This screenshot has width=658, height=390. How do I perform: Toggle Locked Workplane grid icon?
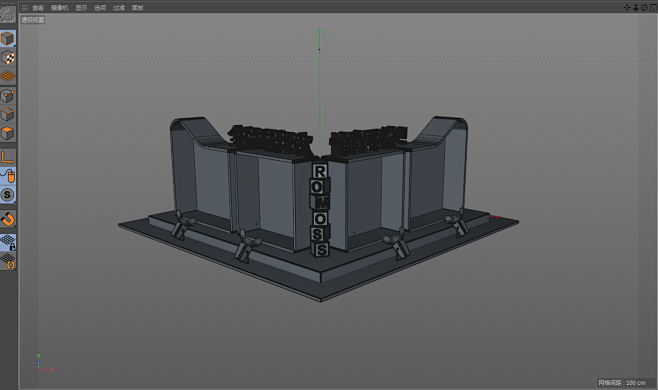(8, 243)
